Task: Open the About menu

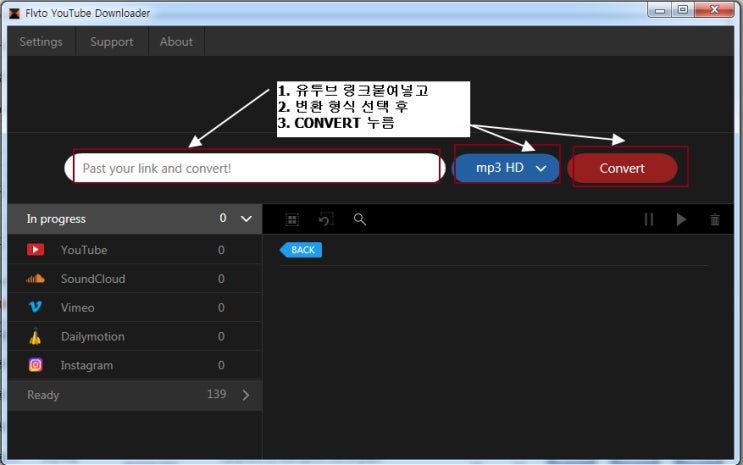Action: point(176,42)
